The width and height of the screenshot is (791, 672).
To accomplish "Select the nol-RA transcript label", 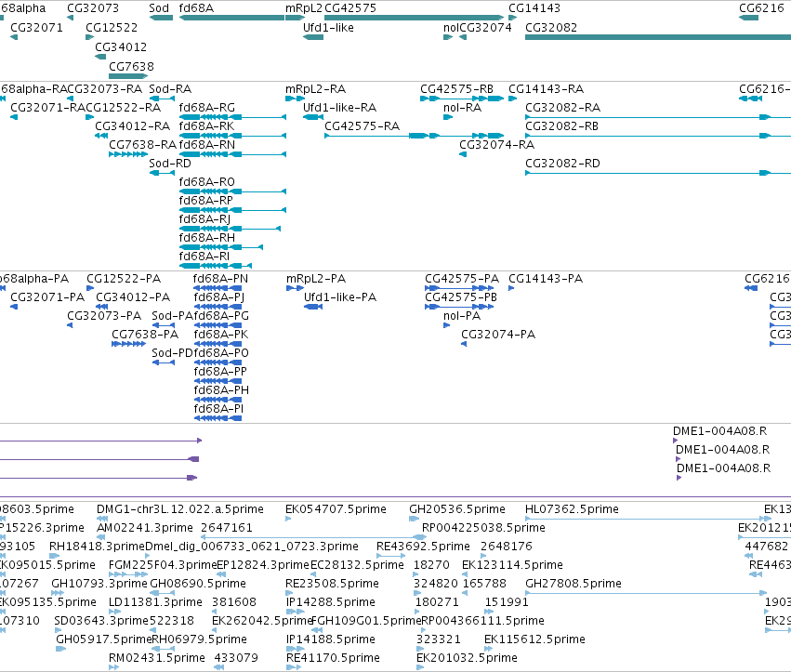I will click(463, 108).
